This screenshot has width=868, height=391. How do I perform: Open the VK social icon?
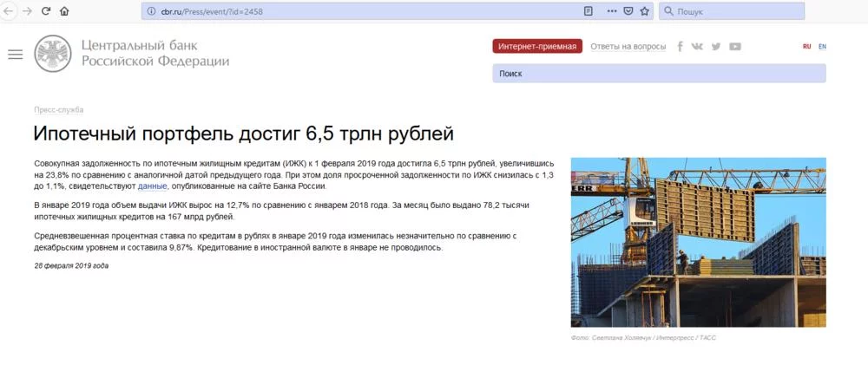click(x=697, y=47)
